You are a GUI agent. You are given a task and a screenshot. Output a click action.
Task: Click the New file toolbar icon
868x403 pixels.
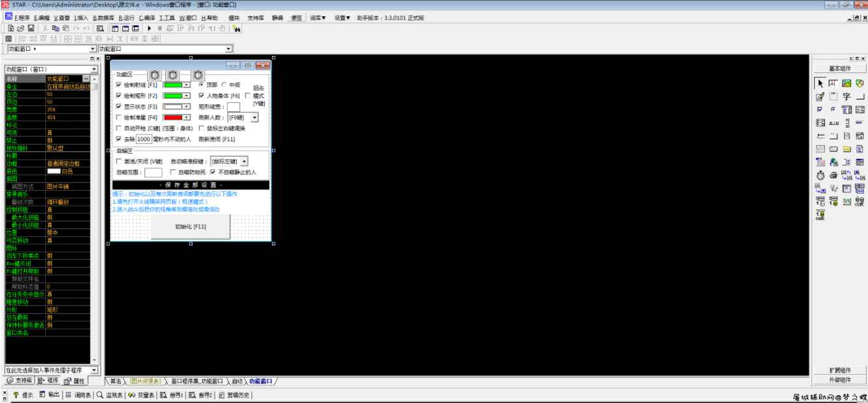[x=12, y=29]
